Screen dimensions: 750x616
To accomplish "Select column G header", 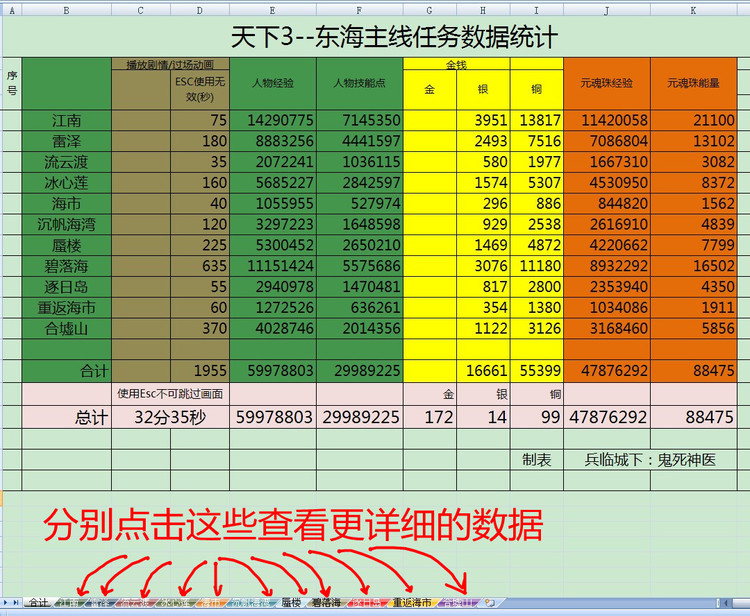I will coord(430,10).
